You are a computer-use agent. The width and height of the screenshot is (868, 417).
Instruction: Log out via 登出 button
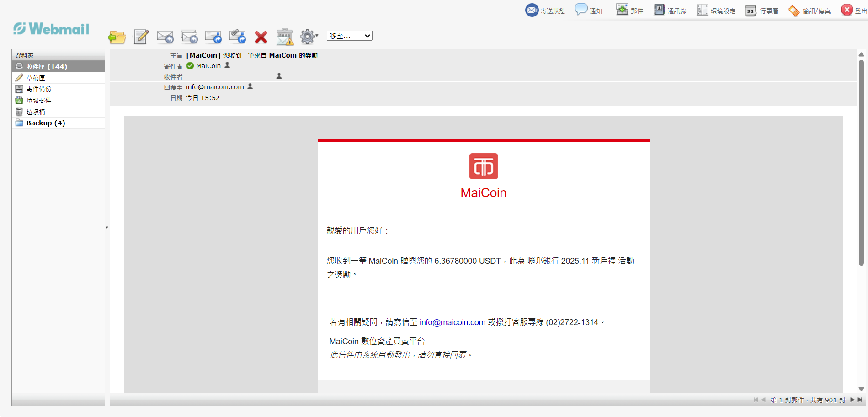854,10
